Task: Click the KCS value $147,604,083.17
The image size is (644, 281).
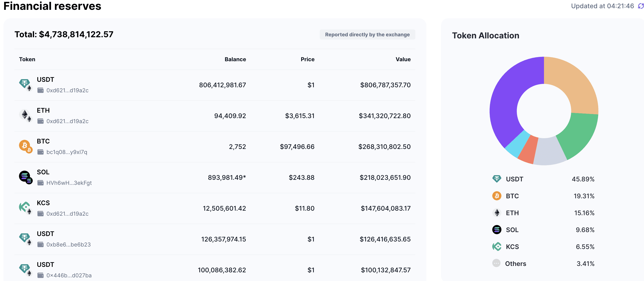Action: (x=385, y=208)
